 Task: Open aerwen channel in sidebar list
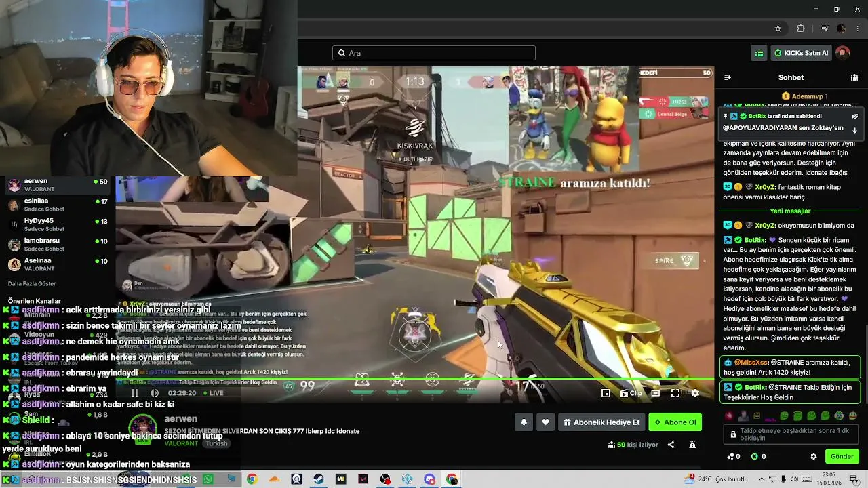58,186
